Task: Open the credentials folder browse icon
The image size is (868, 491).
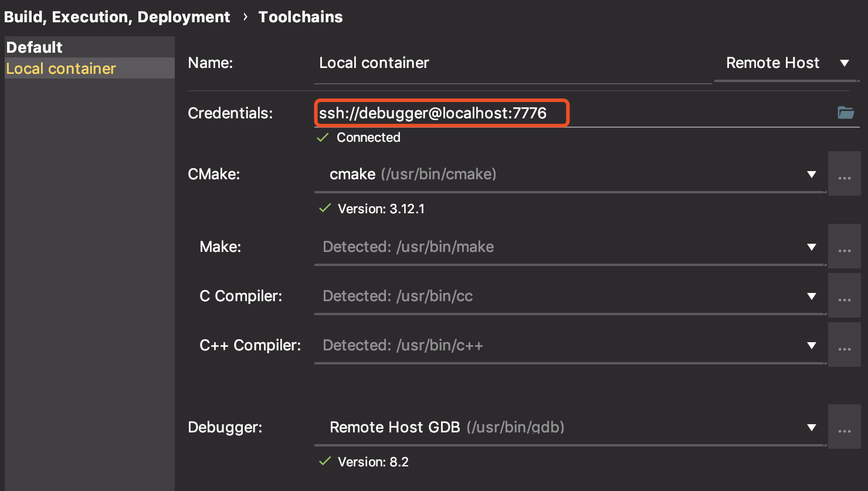Action: pyautogui.click(x=845, y=112)
